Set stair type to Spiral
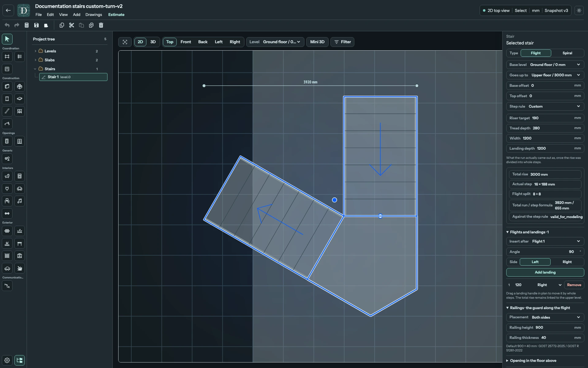The image size is (588, 368). point(567,53)
